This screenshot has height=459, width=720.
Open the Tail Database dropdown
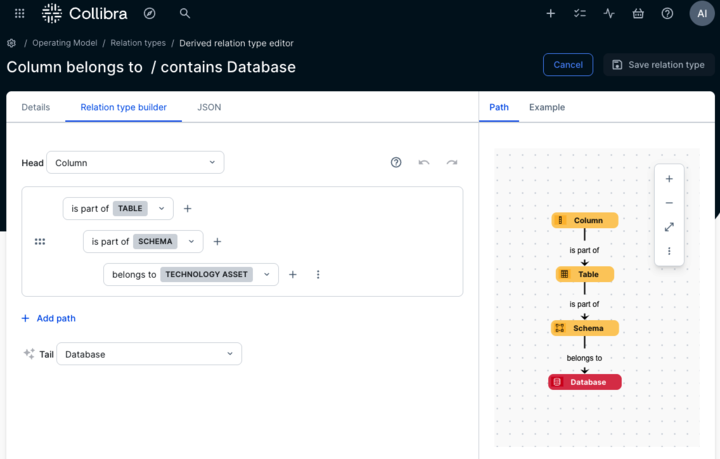coord(149,354)
